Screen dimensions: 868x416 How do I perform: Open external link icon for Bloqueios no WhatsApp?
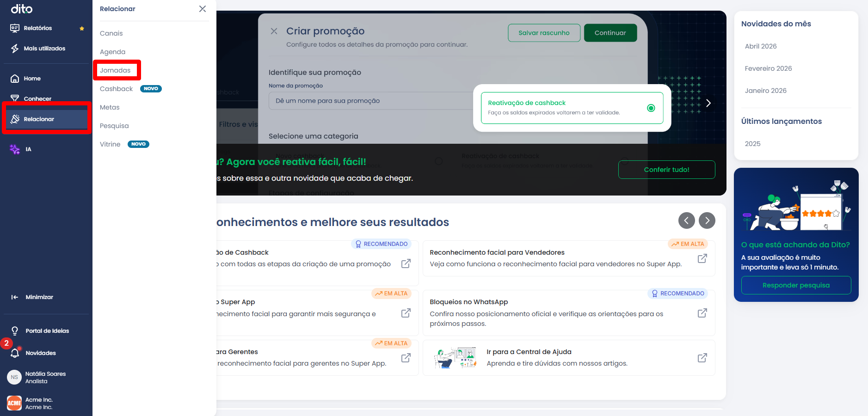coord(702,313)
